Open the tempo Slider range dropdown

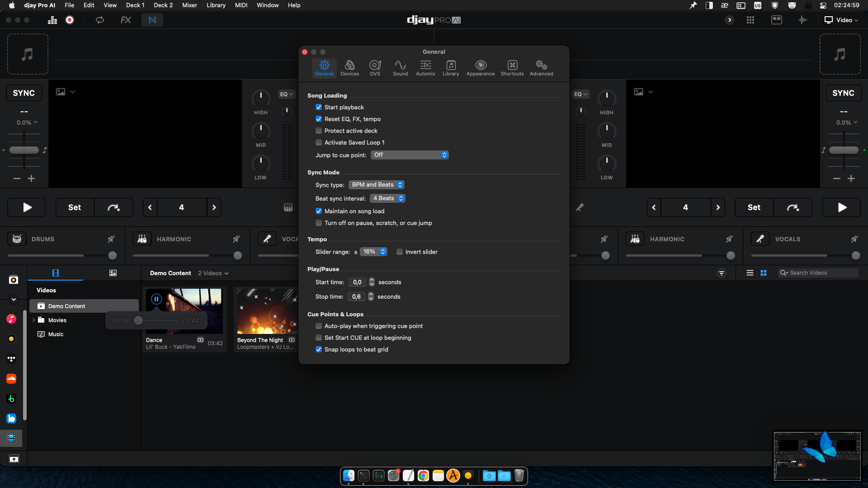pyautogui.click(x=373, y=252)
